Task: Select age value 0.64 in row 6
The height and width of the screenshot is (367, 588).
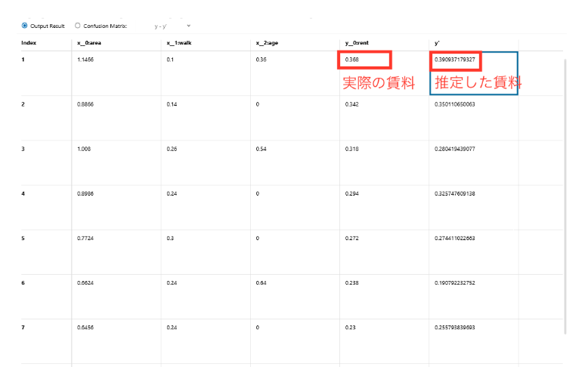Action: click(x=261, y=282)
